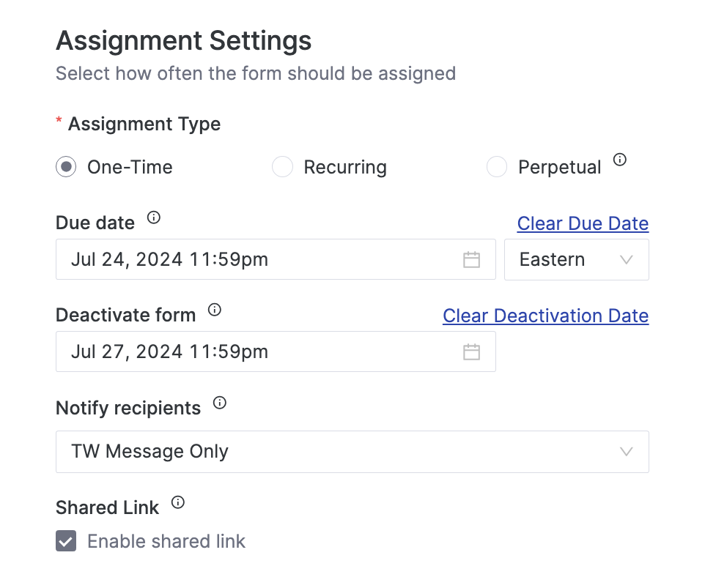Click the Assignment Settings heading
The image size is (705, 588).
click(183, 40)
